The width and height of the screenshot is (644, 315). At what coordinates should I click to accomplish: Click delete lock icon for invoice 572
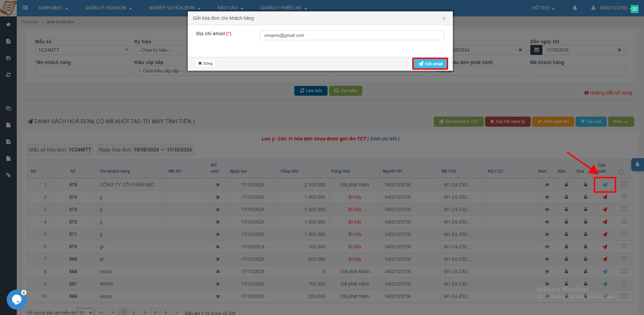pyautogui.click(x=585, y=222)
